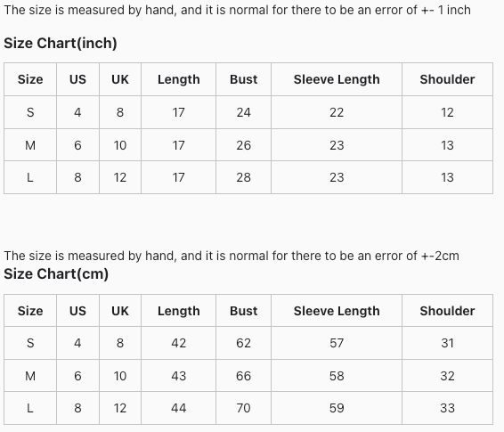This screenshot has width=504, height=432.
Task: Select sleeve length value 22 in inch chart
Action: (337, 112)
